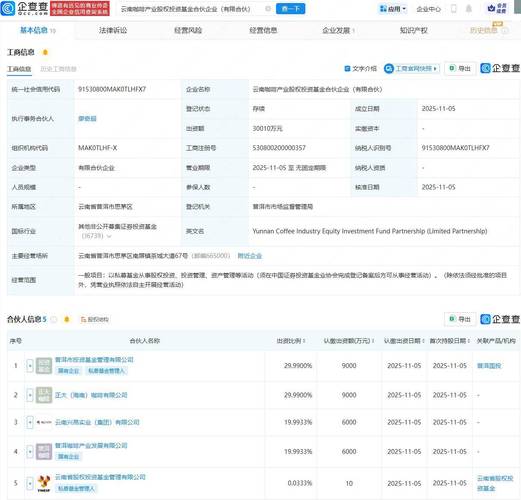Open partner company link in row 4
521x500 pixels.
[x=91, y=445]
